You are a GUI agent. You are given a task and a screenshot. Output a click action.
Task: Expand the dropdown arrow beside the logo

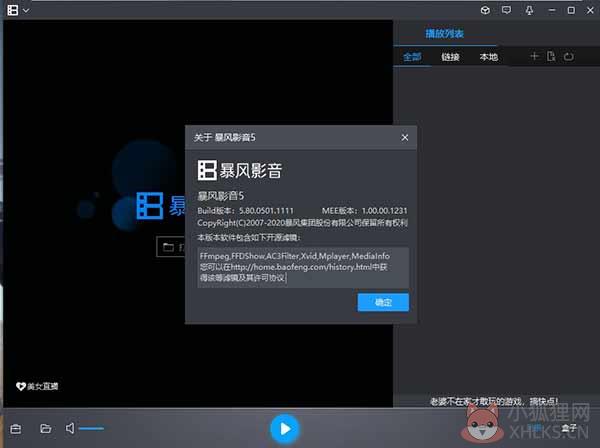(x=26, y=11)
